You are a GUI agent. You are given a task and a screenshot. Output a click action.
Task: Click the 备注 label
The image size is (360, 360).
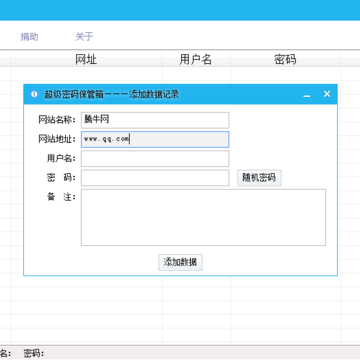click(x=61, y=197)
